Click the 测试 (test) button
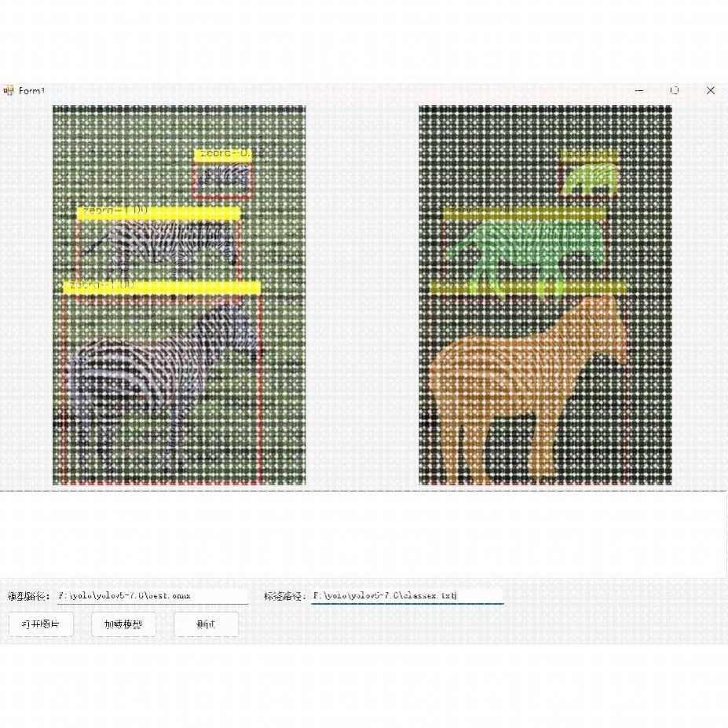 pyautogui.click(x=206, y=624)
